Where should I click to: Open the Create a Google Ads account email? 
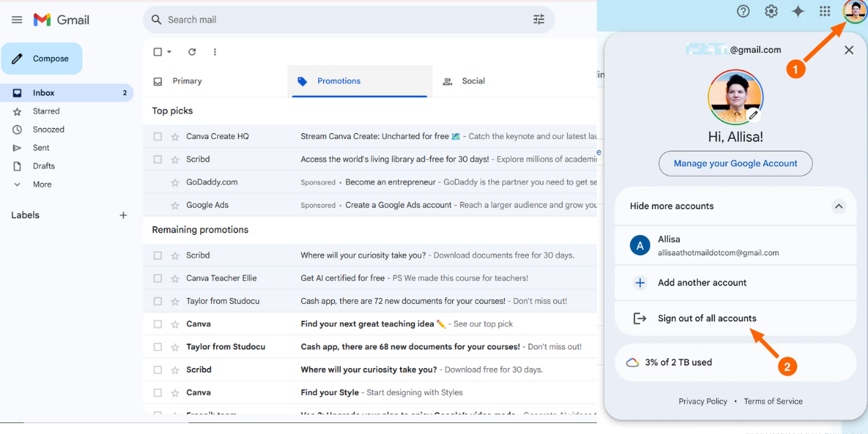(x=399, y=205)
